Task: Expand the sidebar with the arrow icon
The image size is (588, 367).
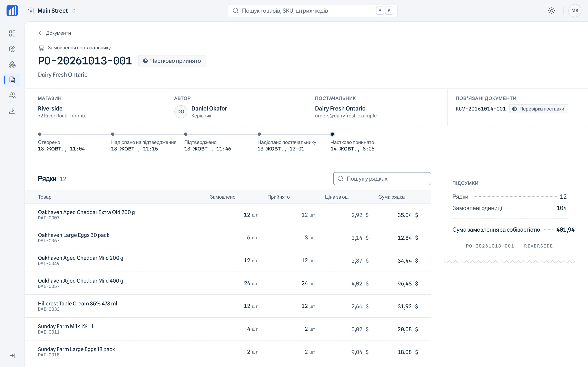Action: 12,356
